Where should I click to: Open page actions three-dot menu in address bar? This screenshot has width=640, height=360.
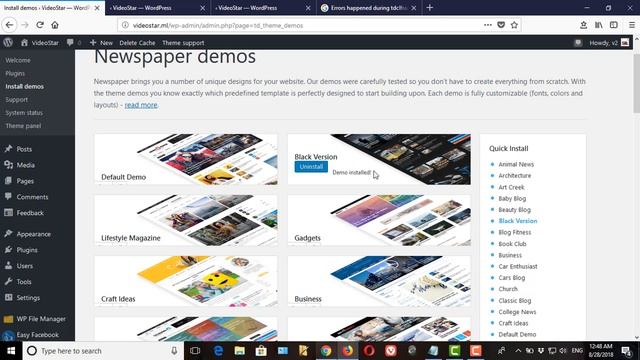[x=488, y=25]
